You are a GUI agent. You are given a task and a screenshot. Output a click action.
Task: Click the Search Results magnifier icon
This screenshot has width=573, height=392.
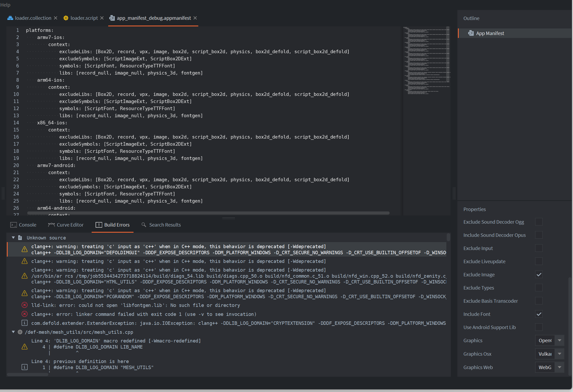coord(144,225)
